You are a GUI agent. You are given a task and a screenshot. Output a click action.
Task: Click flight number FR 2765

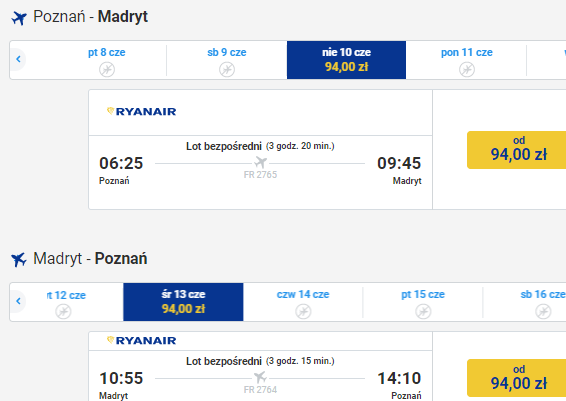click(x=260, y=175)
